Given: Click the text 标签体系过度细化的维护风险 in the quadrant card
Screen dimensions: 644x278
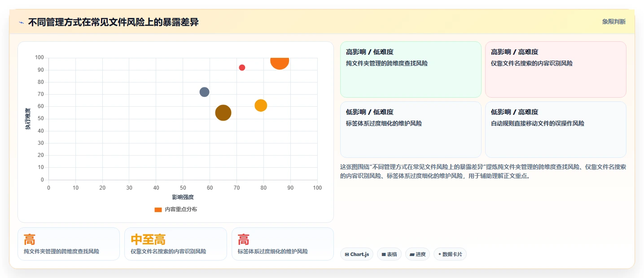Looking at the screenshot, I should click(x=384, y=123).
